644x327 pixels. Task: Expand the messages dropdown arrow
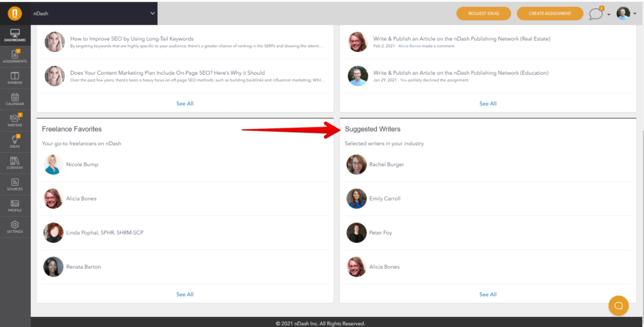609,14
